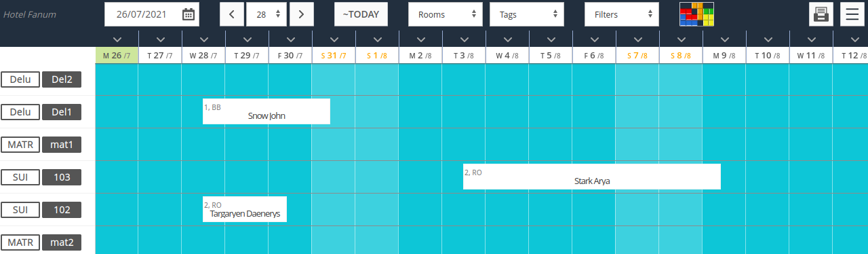Viewport: 868px width, 254px height.
Task: Click the chevron above S 31/7 column
Action: [334, 39]
